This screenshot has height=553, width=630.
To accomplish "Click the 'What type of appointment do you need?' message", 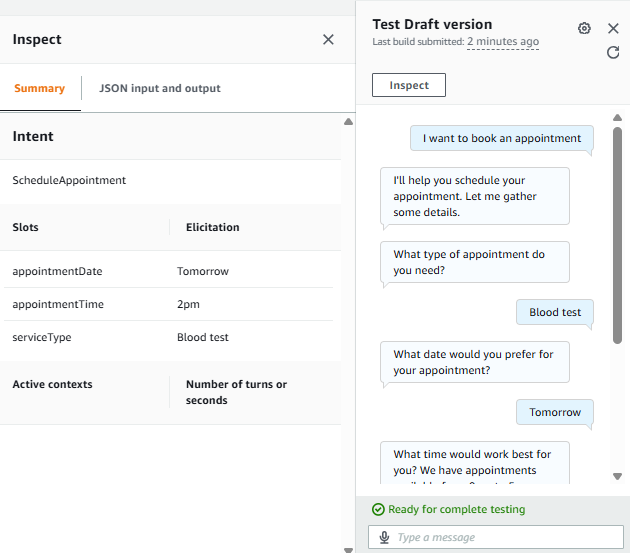I will (475, 262).
